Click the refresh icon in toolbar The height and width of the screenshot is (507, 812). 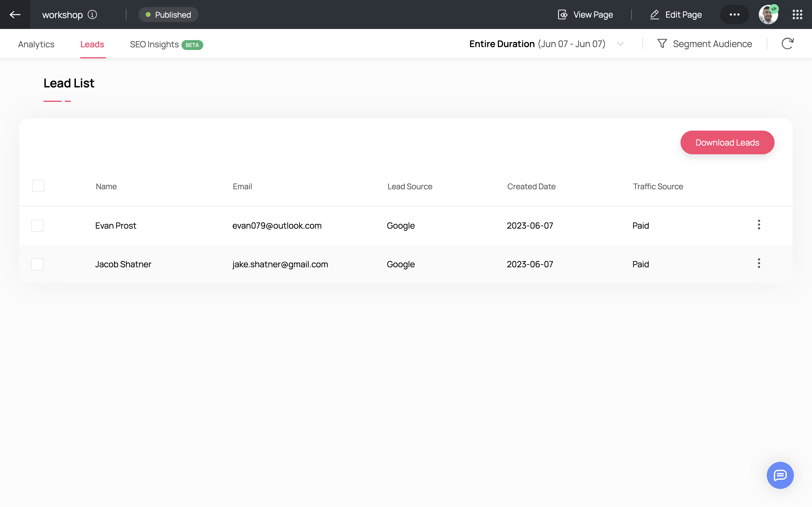click(787, 44)
